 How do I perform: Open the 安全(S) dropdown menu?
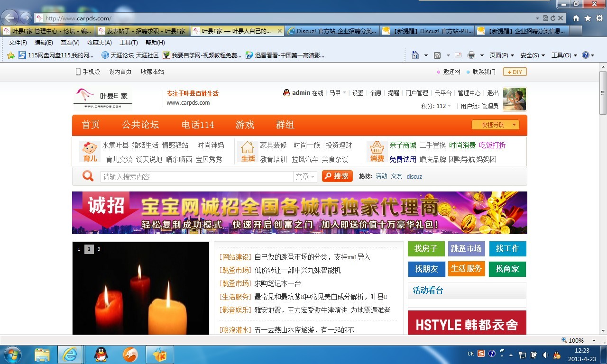[533, 55]
